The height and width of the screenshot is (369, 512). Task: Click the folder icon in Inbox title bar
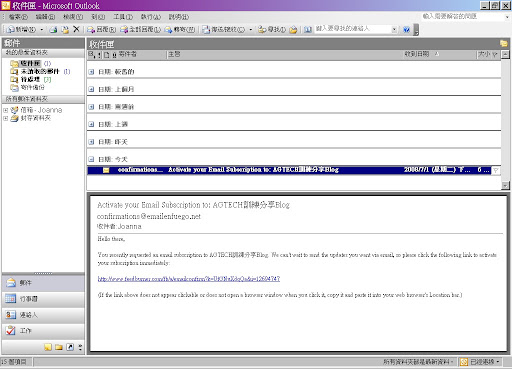click(x=503, y=43)
